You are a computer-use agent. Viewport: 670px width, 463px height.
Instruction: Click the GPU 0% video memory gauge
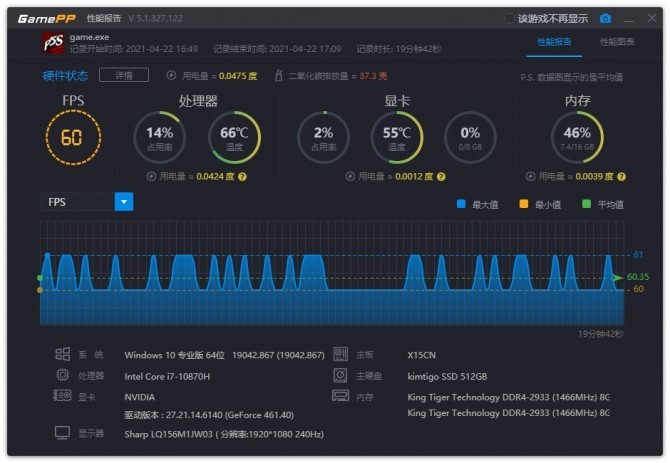coord(470,138)
